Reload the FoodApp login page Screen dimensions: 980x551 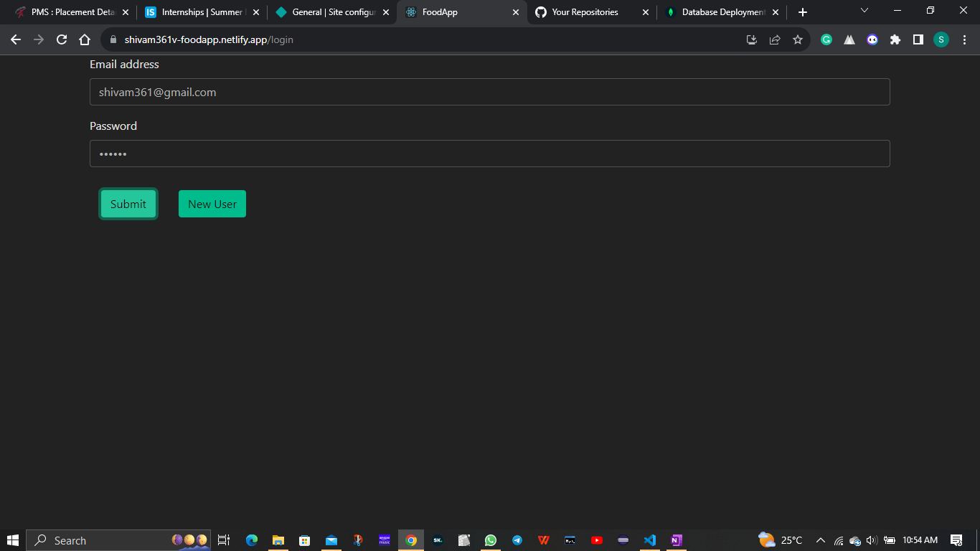tap(61, 39)
